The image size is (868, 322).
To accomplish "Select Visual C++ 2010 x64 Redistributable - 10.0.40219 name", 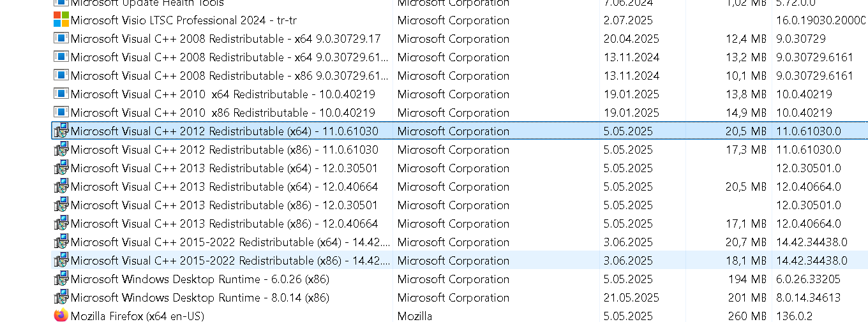I will 223,94.
